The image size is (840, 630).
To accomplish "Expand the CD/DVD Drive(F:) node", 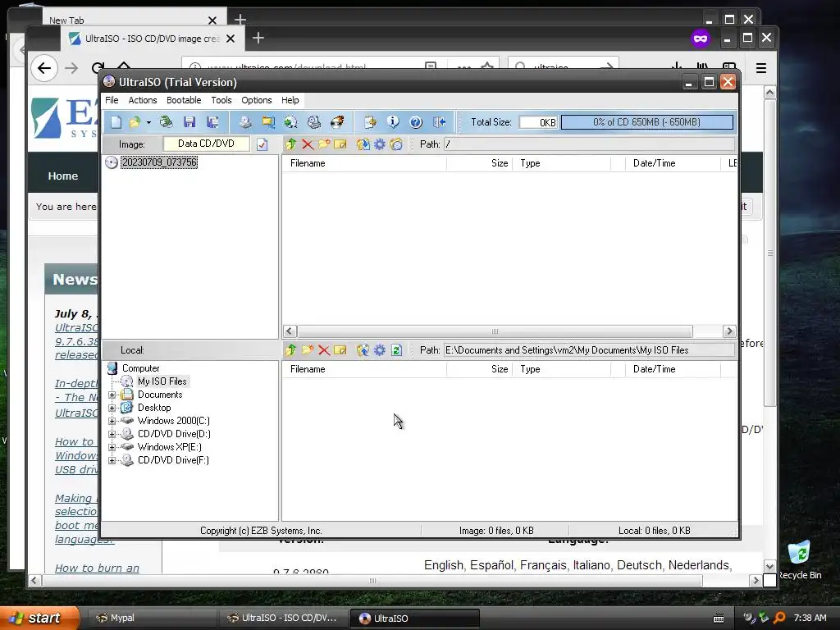I will (112, 461).
